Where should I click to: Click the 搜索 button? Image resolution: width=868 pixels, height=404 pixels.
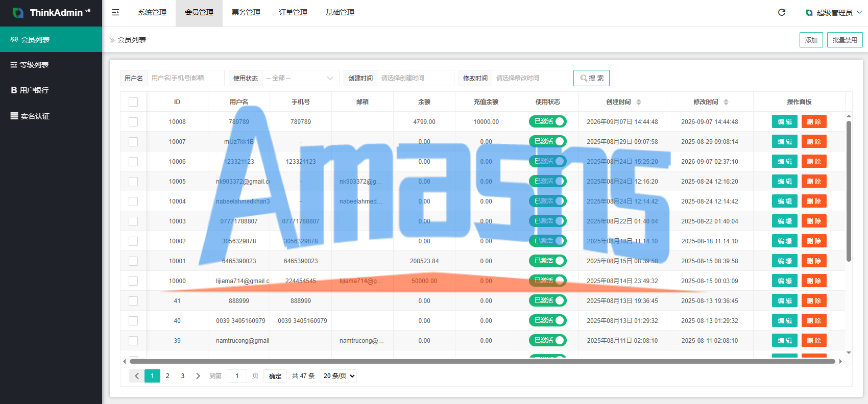coord(591,78)
